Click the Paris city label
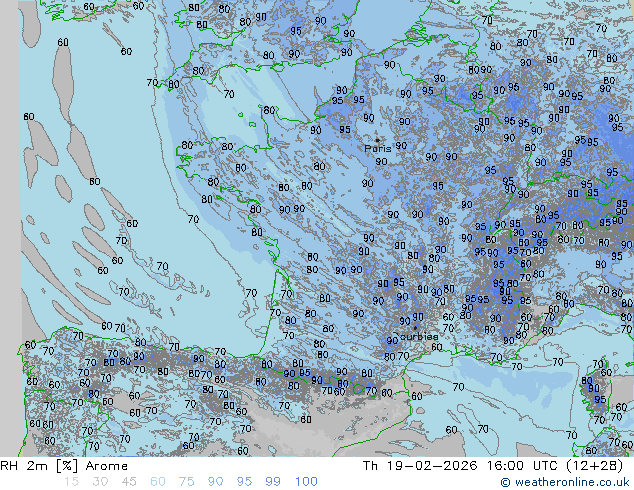 [378, 149]
